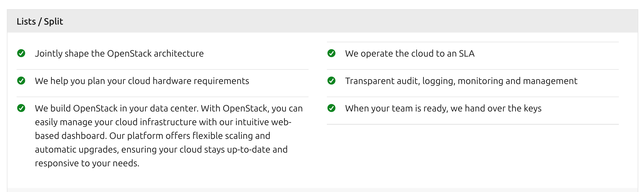Select the check icon beside "We build OpenStack" paragraph

point(21,108)
